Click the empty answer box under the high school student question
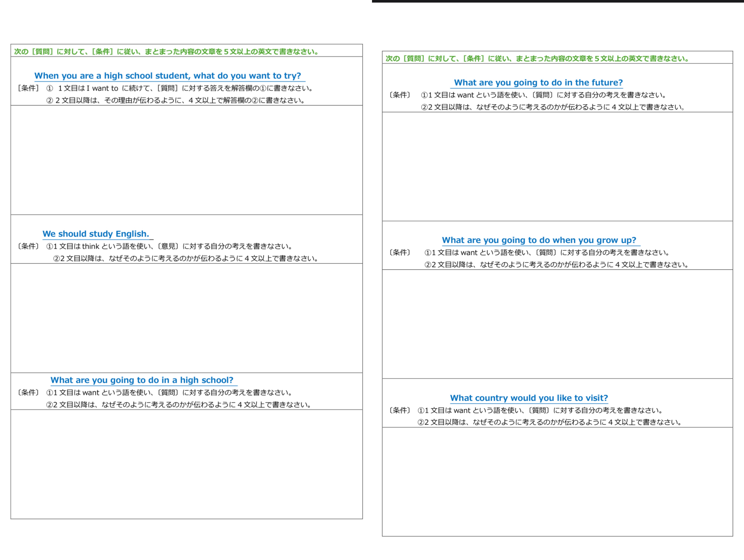 point(187,160)
